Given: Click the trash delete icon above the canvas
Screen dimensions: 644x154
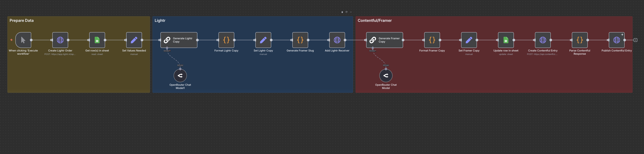Looking at the screenshot, I should 342,12.
